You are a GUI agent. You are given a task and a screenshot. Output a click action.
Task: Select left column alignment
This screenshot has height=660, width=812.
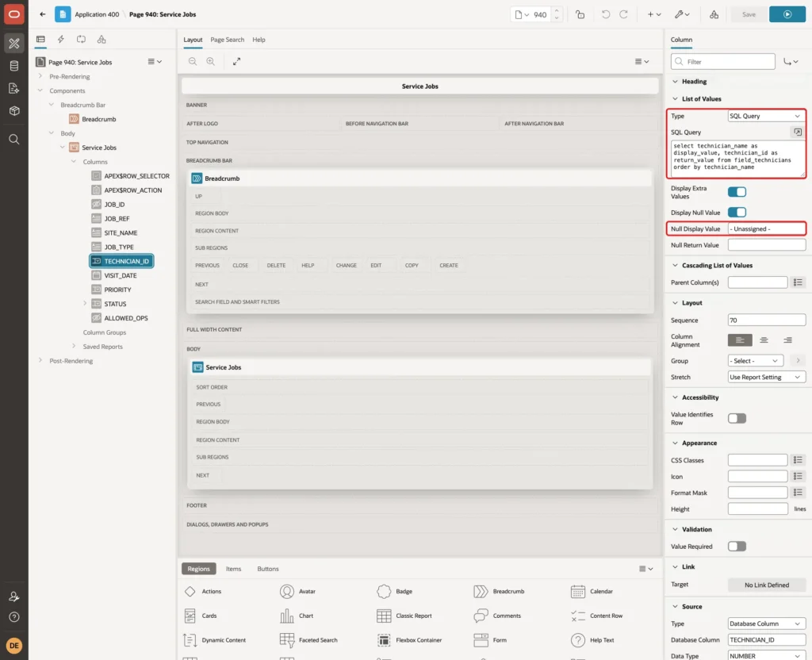click(x=740, y=340)
